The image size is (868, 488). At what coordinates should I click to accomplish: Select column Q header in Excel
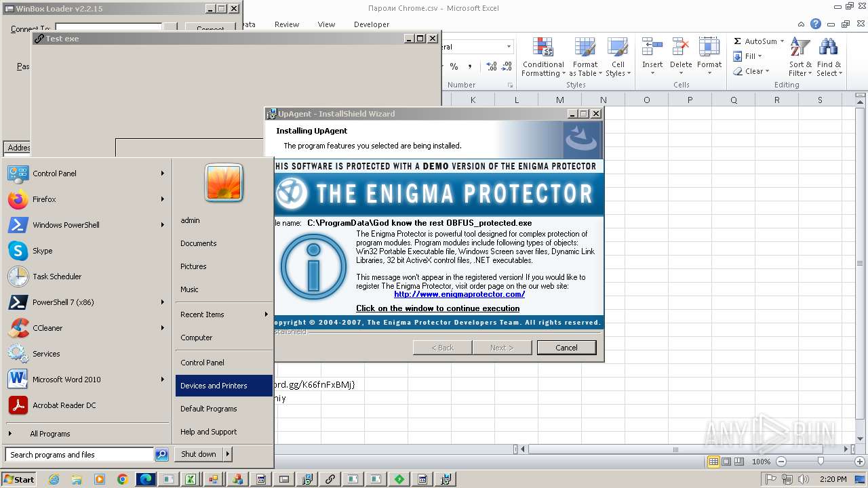pos(734,100)
